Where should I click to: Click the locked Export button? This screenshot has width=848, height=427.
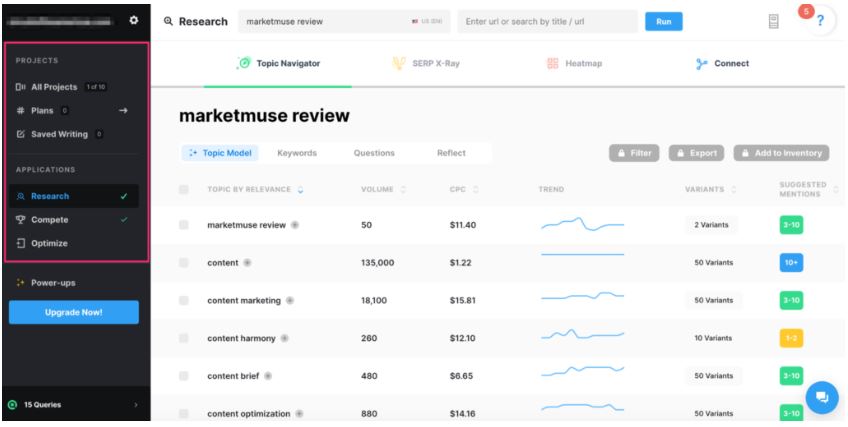(697, 153)
